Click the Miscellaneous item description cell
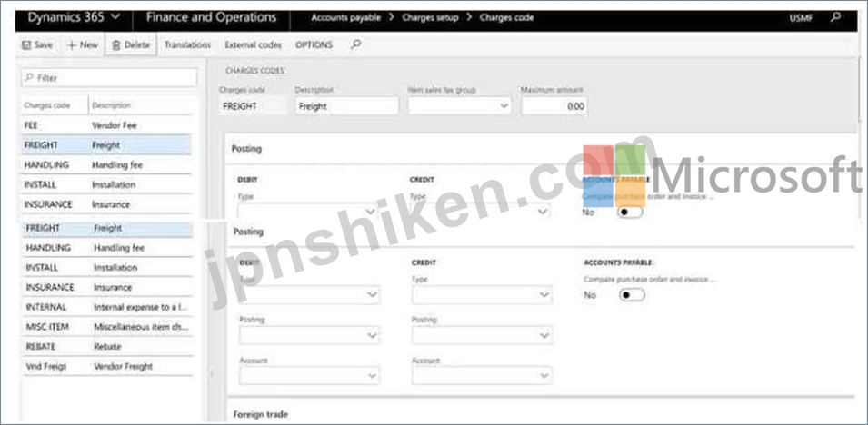Image resolution: width=868 pixels, height=425 pixels. coord(141,327)
